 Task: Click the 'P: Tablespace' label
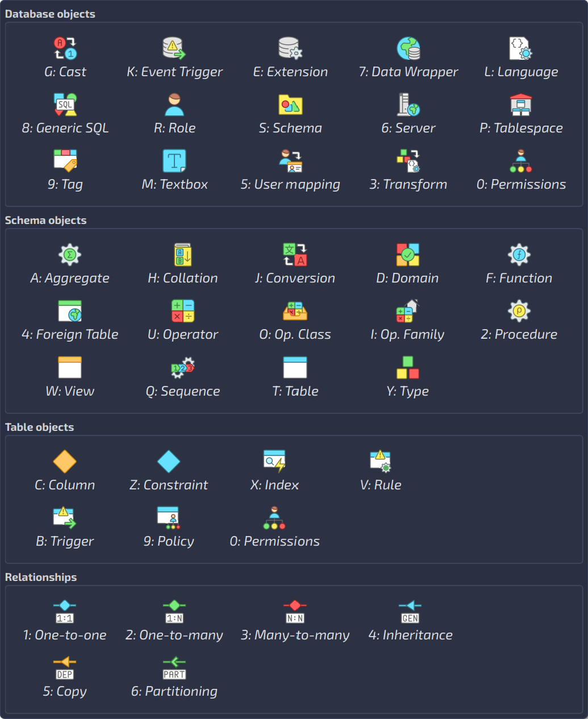(x=521, y=128)
